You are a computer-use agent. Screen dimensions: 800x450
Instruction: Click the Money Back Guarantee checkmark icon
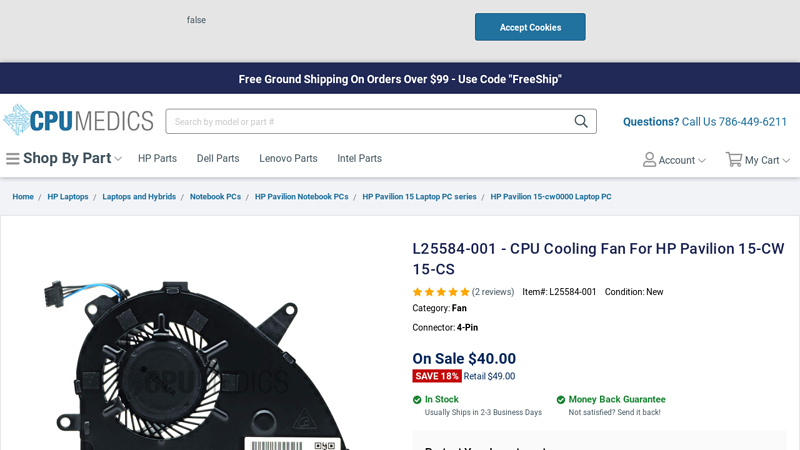(561, 400)
